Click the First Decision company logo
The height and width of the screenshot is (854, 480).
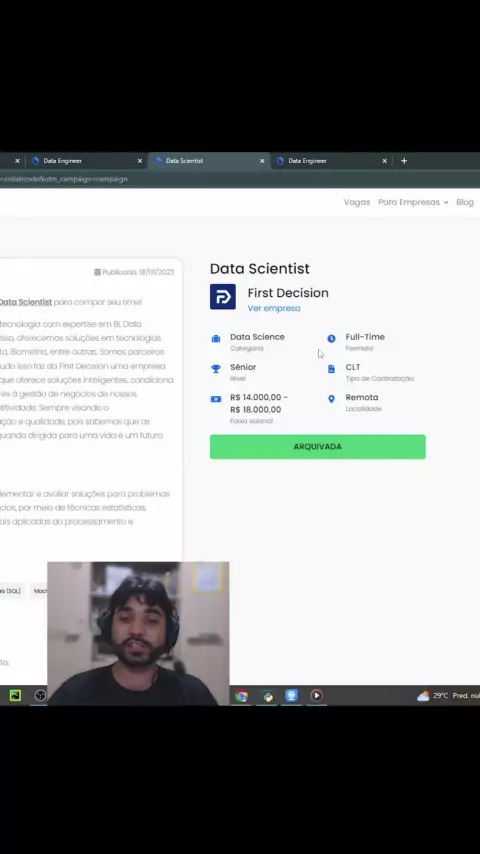point(223,297)
